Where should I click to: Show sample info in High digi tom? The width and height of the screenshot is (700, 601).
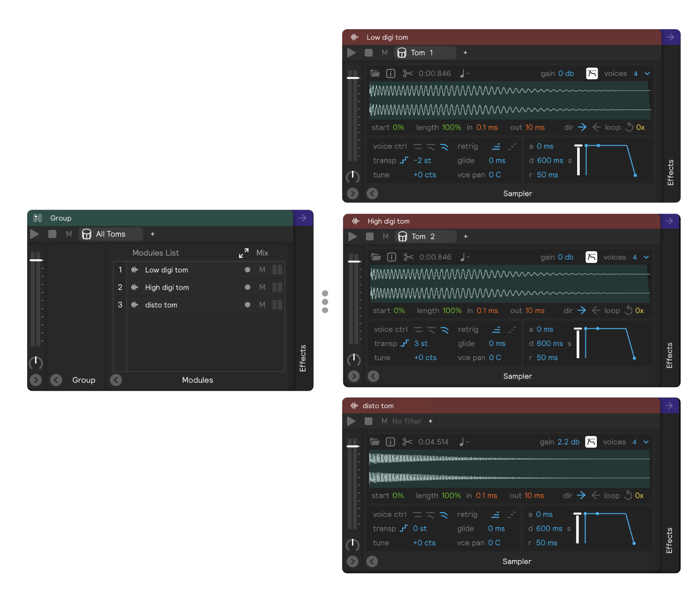(x=391, y=257)
